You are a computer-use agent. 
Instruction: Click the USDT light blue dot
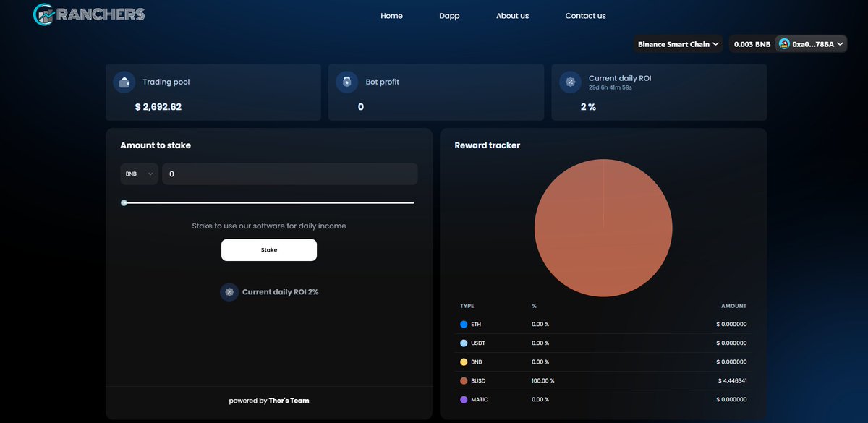464,343
